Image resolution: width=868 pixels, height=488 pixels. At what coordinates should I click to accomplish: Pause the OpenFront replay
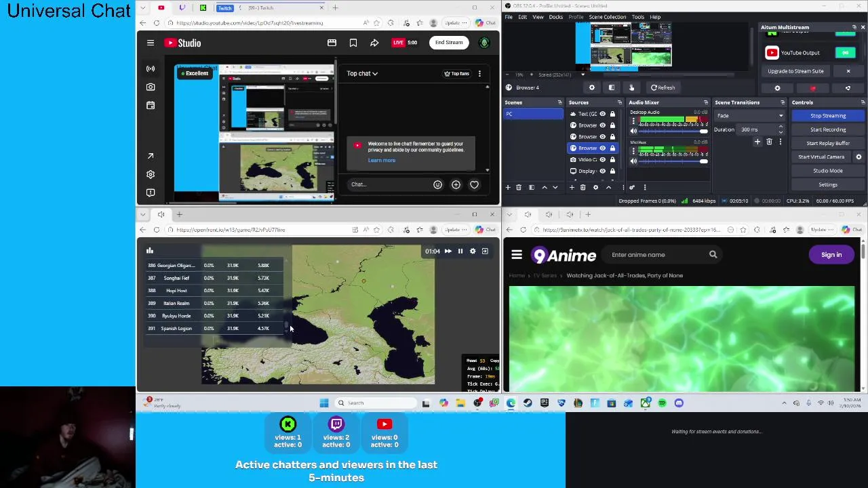(x=460, y=251)
